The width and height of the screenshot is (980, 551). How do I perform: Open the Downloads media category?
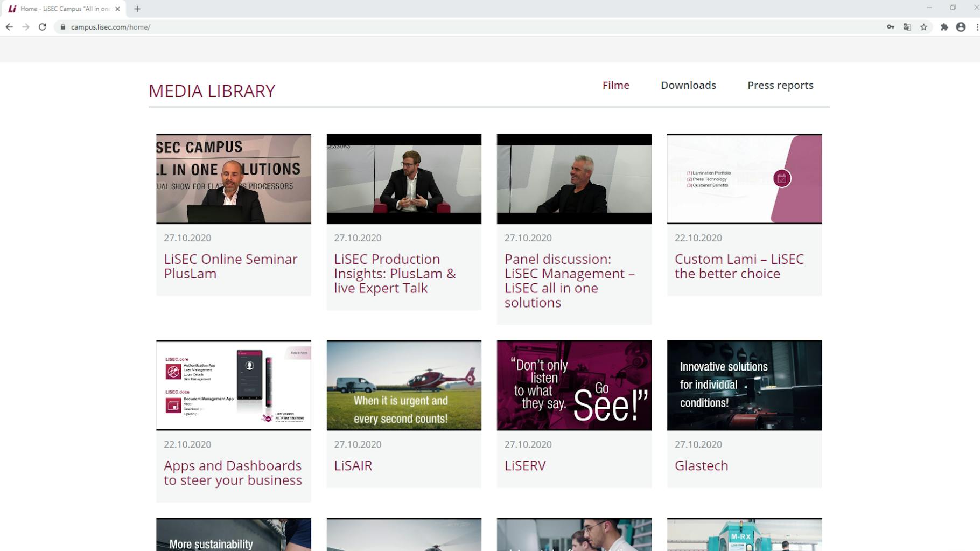click(688, 85)
